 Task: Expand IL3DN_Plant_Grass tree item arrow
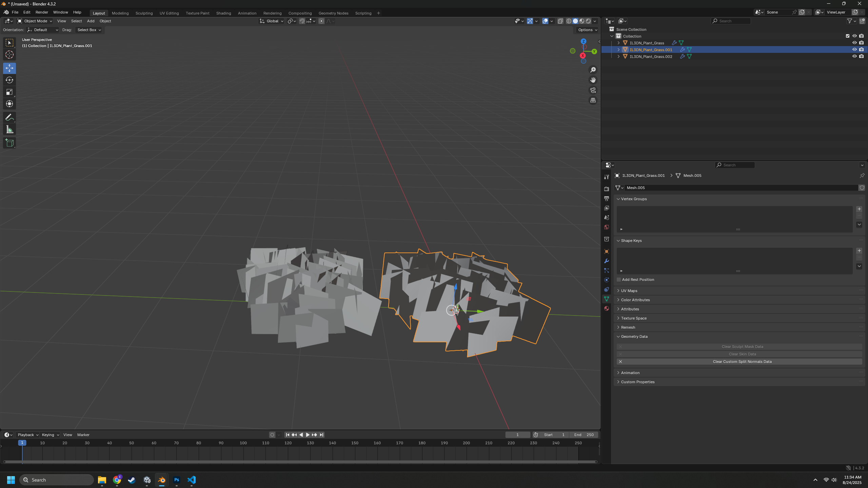[618, 43]
